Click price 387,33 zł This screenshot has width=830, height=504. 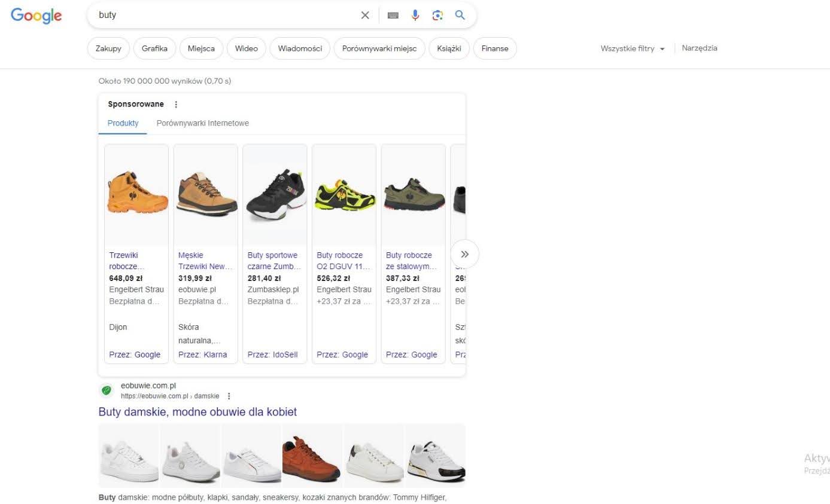pos(403,278)
